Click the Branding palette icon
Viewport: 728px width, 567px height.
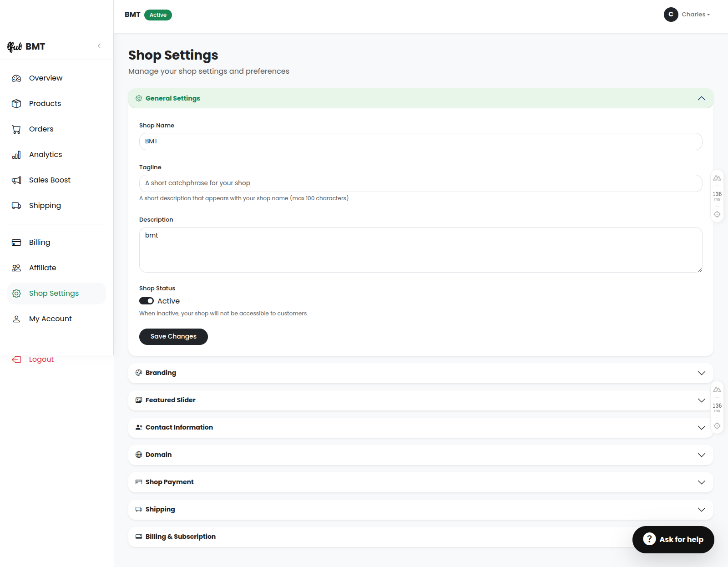pos(139,373)
